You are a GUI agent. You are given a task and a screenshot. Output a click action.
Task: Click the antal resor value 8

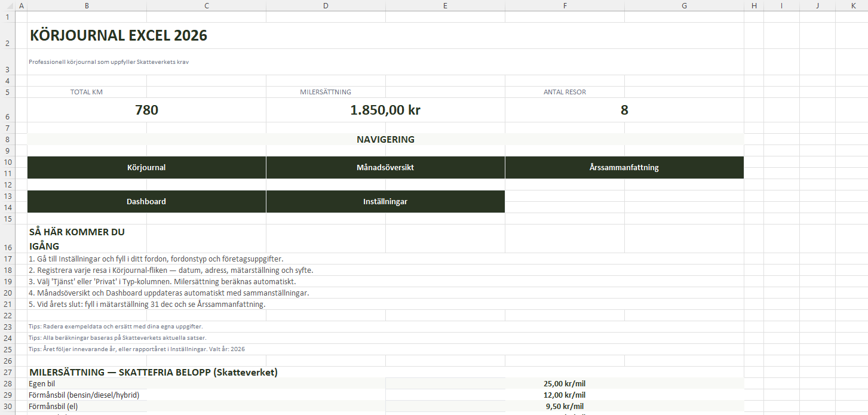point(624,110)
